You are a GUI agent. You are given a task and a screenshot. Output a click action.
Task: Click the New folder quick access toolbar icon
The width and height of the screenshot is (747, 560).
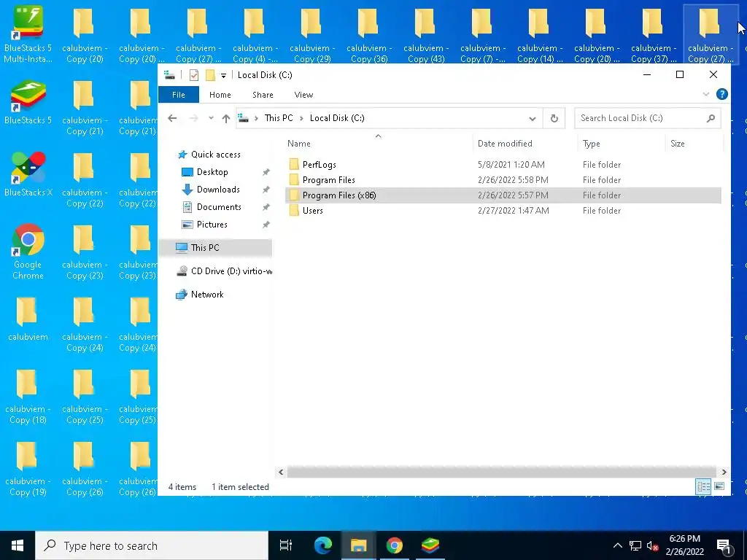point(210,75)
